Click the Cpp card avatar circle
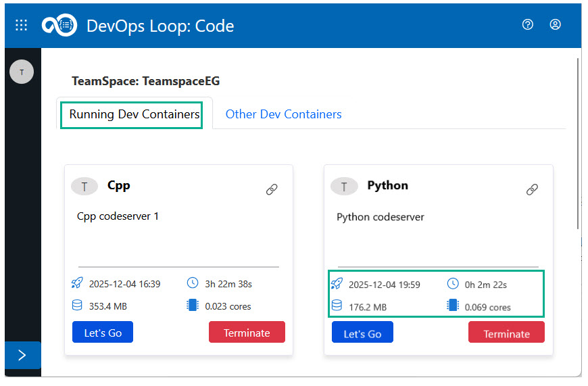588x386 pixels. coord(84,187)
